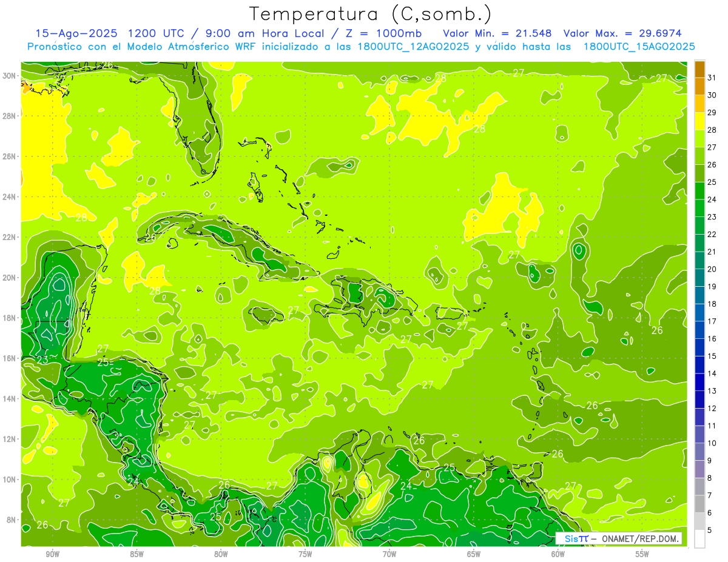728x562 pixels.
Task: Click the "9:00 am Hora Local" text
Action: coord(264,33)
